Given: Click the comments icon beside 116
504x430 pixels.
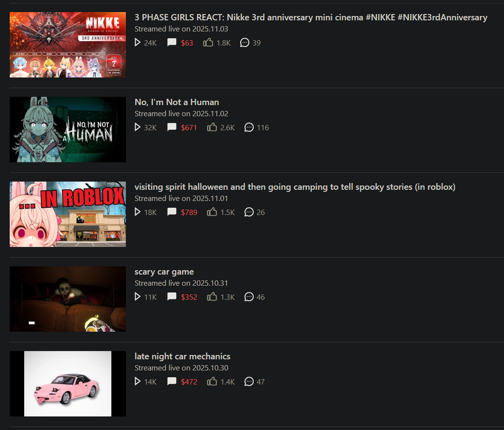Looking at the screenshot, I should point(249,127).
